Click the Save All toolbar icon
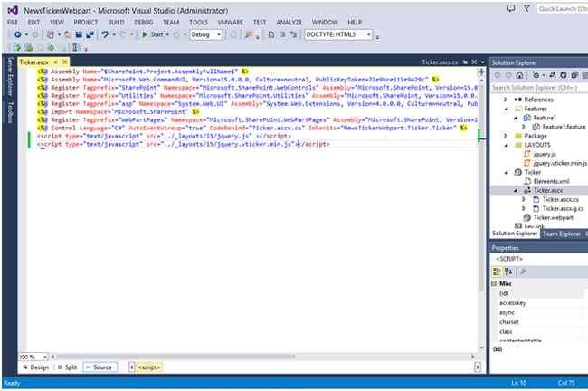 click(x=90, y=34)
